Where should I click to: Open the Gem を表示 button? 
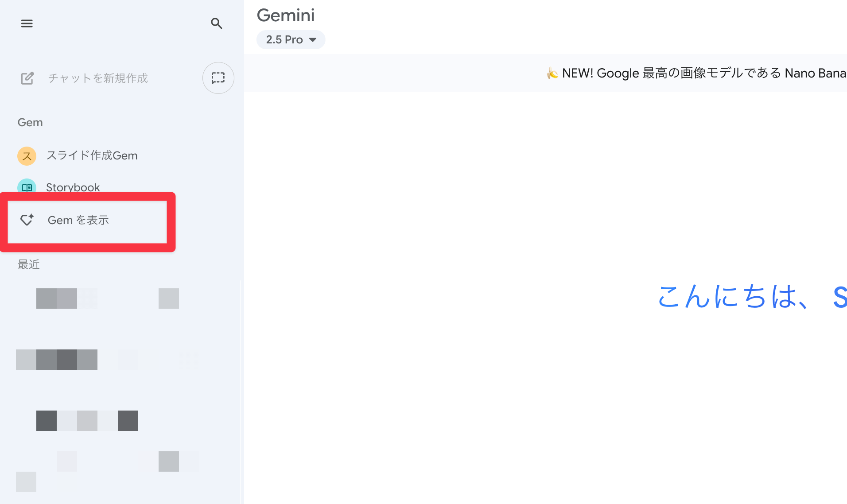(x=87, y=220)
